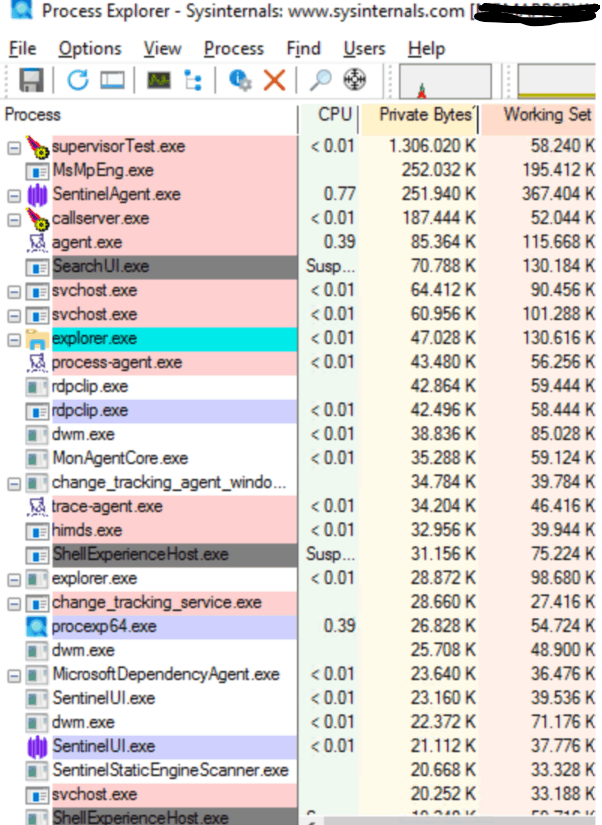
Task: Collapse the svchost.exe 60.956 K node
Action: point(14,316)
